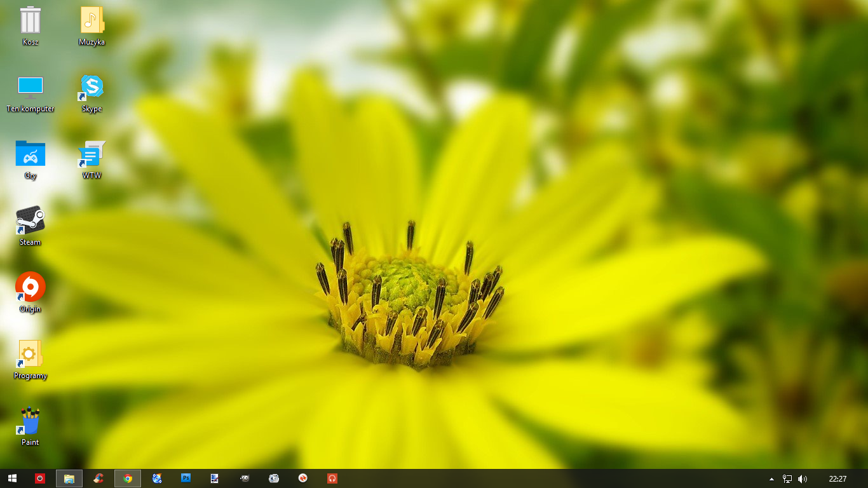Launch GIMP from the taskbar
The image size is (868, 488).
pyautogui.click(x=245, y=478)
